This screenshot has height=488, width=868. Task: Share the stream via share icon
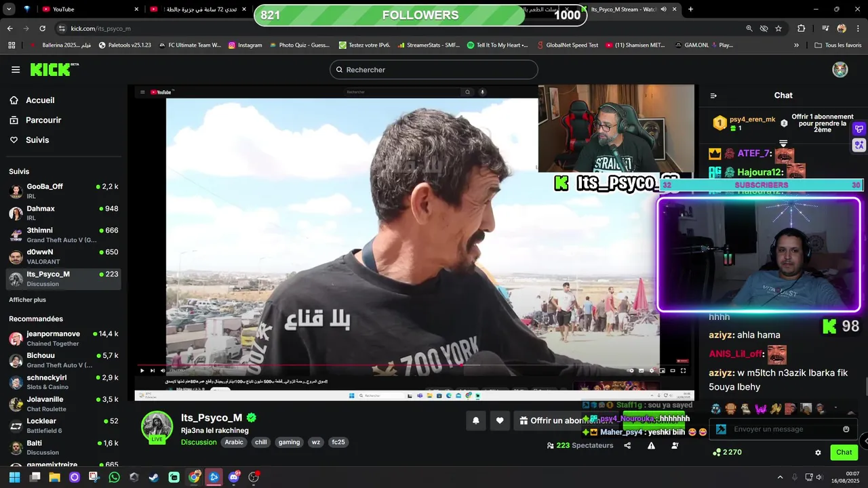click(x=627, y=445)
